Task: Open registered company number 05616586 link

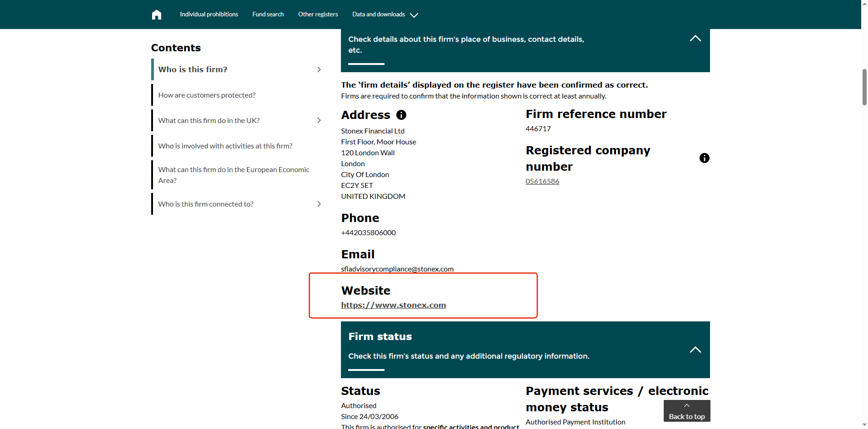Action: (542, 181)
